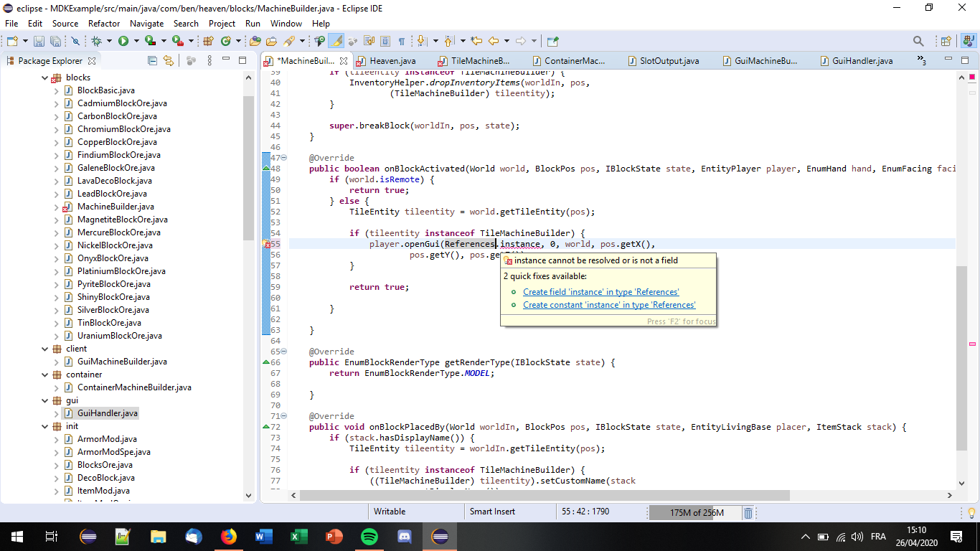The image size is (980, 551).
Task: Run garbage collector trash icon
Action: (x=748, y=513)
